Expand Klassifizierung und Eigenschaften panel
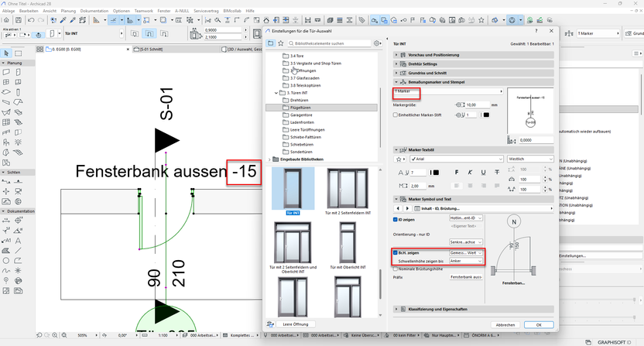The width and height of the screenshot is (644, 346). tap(474, 309)
